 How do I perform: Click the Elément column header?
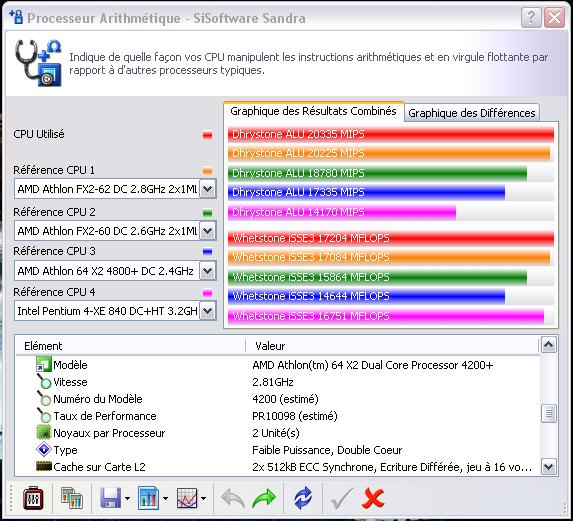point(131,346)
